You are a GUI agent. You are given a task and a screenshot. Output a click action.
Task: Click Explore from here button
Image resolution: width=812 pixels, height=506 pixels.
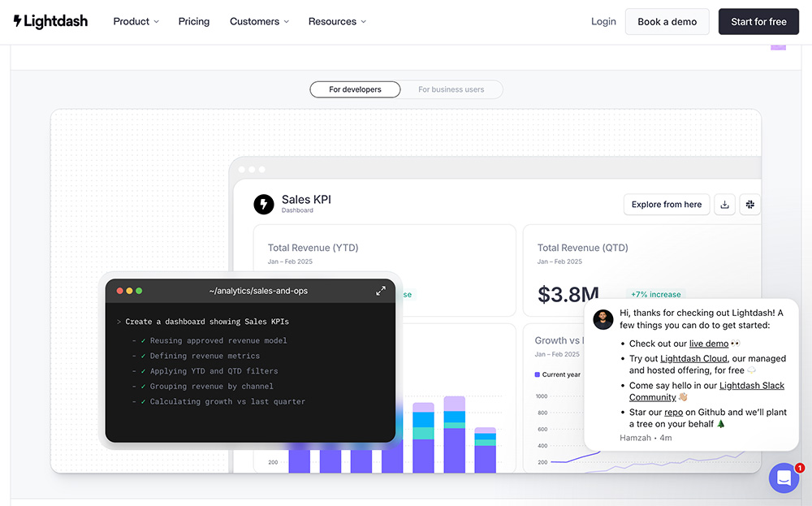[x=667, y=205]
